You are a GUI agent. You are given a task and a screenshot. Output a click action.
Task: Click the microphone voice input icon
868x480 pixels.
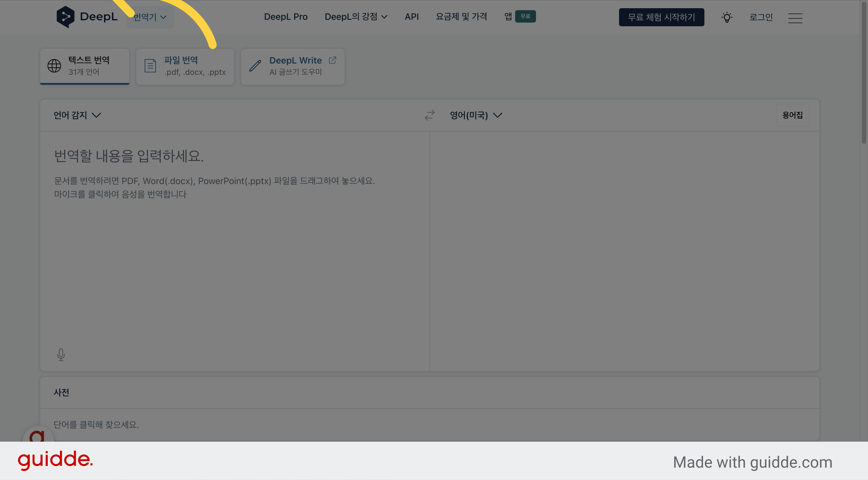[x=61, y=355]
